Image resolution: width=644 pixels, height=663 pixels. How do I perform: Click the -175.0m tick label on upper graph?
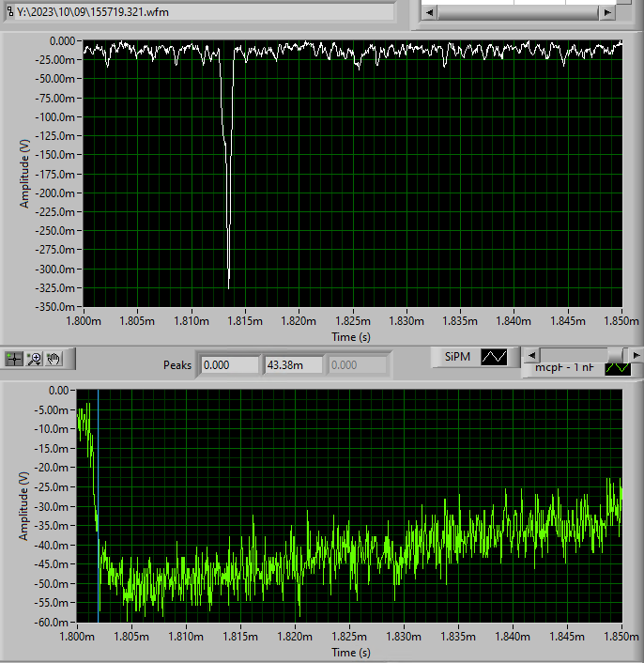coord(54,174)
